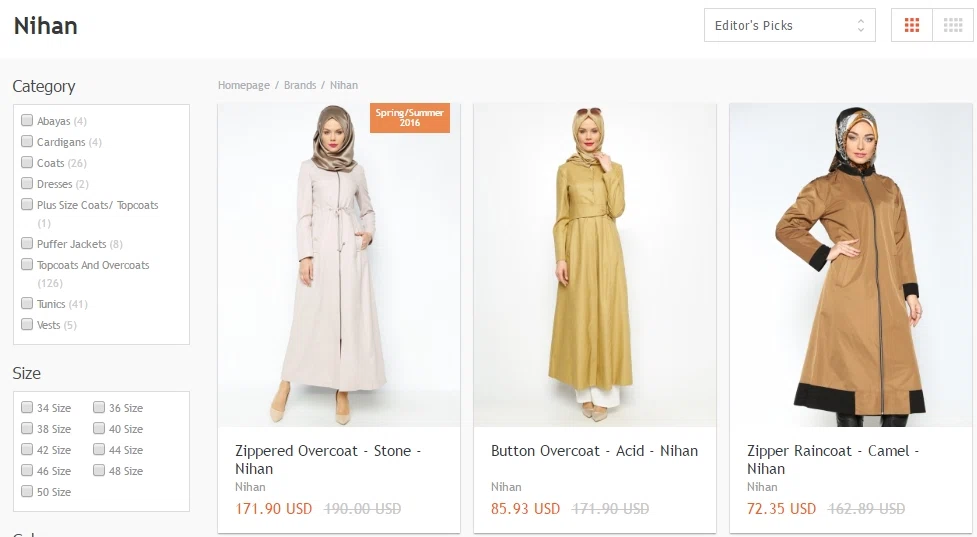Image resolution: width=977 pixels, height=537 pixels.
Task: Tick the Tunics category checkbox
Action: [27, 303]
